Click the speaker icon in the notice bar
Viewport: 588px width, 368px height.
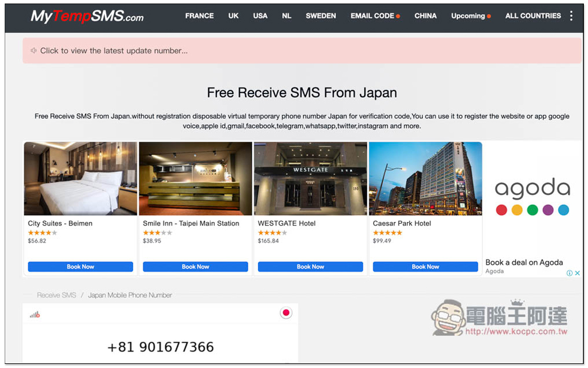pos(34,50)
